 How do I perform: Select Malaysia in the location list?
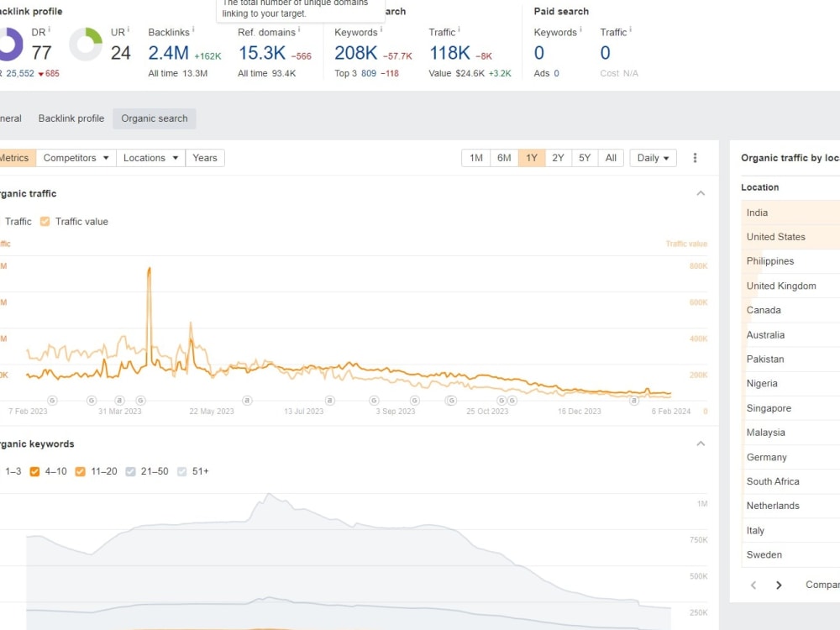point(790,433)
